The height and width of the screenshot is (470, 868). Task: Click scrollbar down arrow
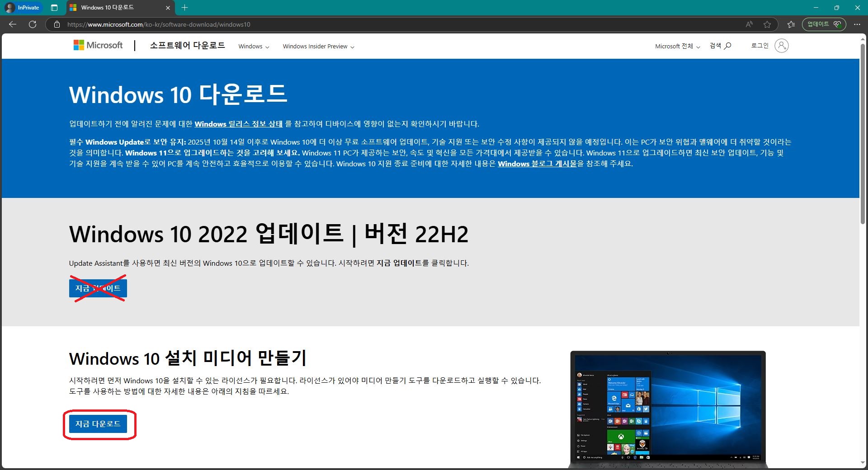pyautogui.click(x=863, y=463)
